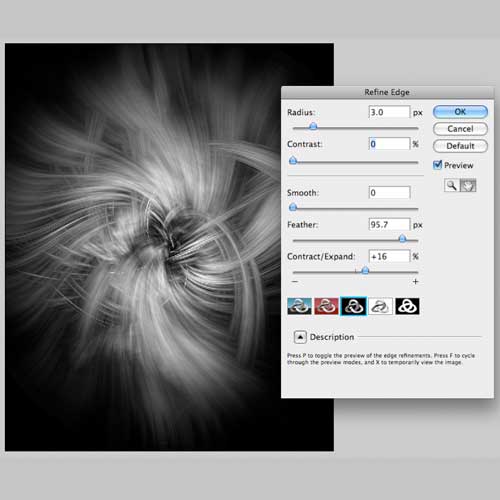Image resolution: width=500 pixels, height=500 pixels.
Task: Choose the Mask preview mode icon
Action: [x=407, y=306]
